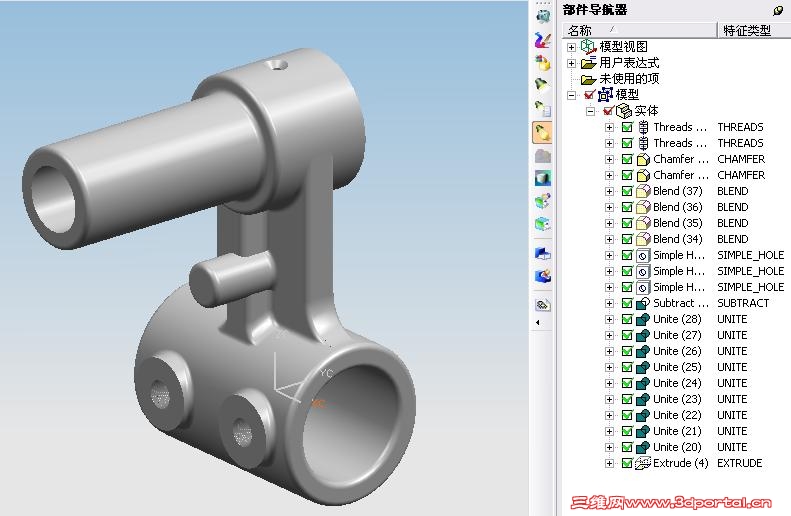The width and height of the screenshot is (791, 516).
Task: Select the Unite (23) feature name
Action: point(677,399)
